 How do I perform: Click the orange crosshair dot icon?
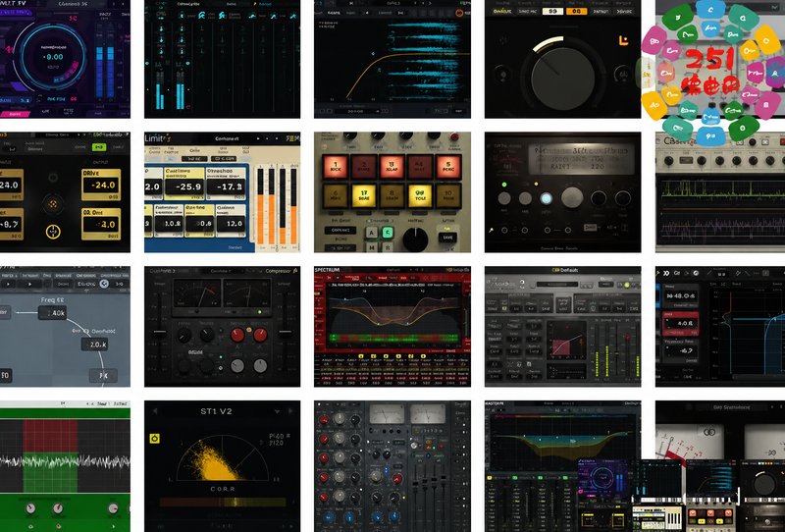[x=53, y=204]
